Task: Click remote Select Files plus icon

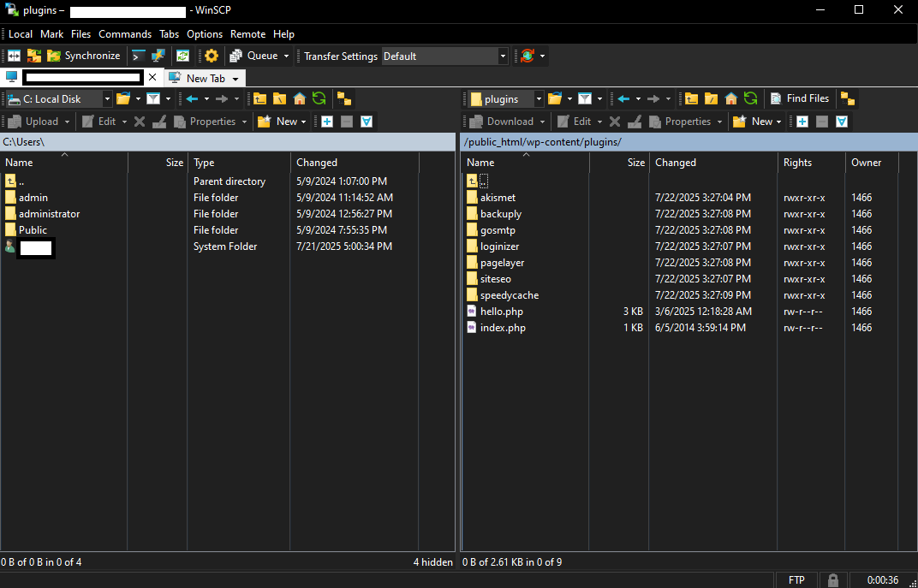Action: click(x=802, y=122)
